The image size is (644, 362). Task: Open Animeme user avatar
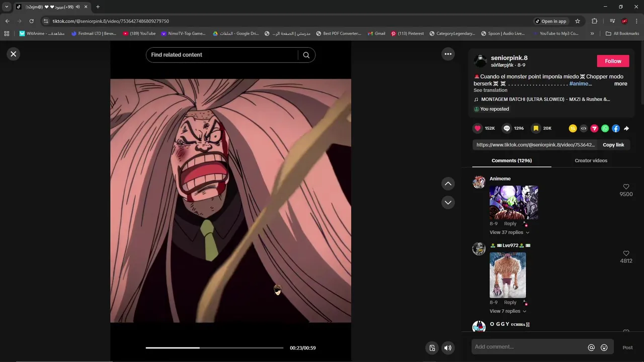(479, 182)
